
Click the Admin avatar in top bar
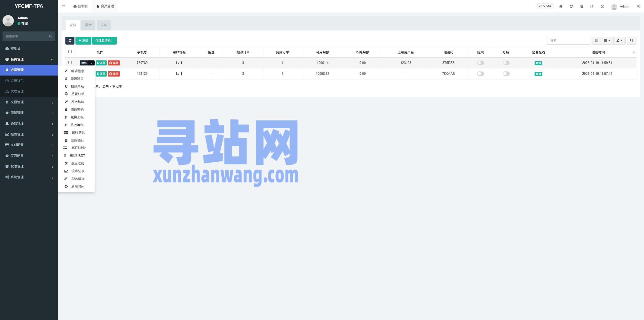614,7
